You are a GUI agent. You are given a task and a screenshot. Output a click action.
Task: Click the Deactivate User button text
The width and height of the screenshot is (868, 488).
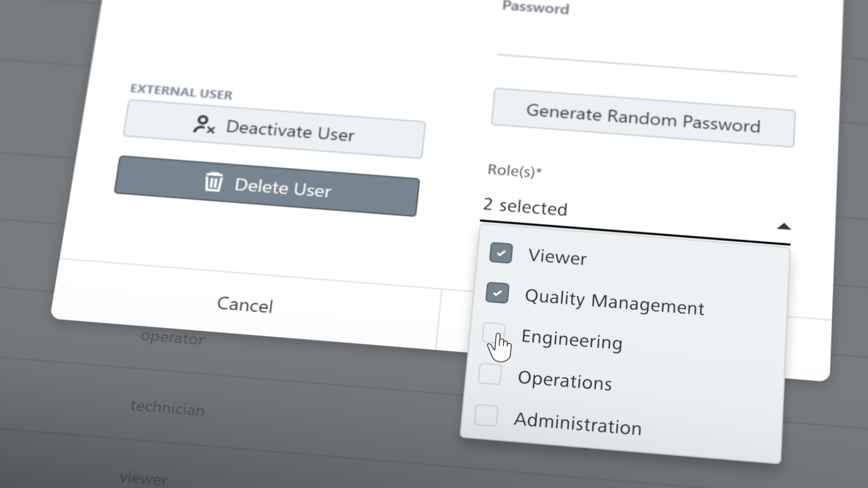coord(290,131)
